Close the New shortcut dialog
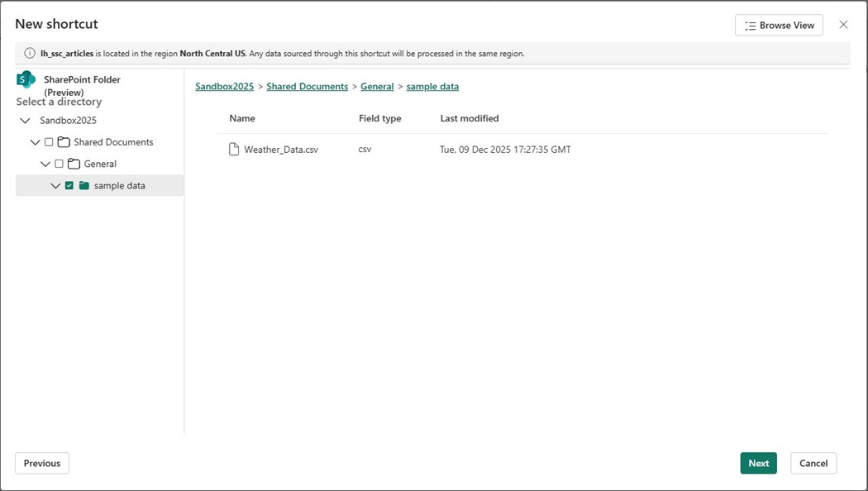 [843, 25]
